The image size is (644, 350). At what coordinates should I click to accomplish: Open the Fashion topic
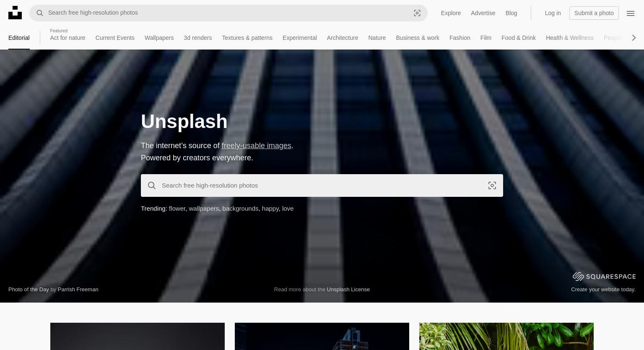(x=460, y=38)
